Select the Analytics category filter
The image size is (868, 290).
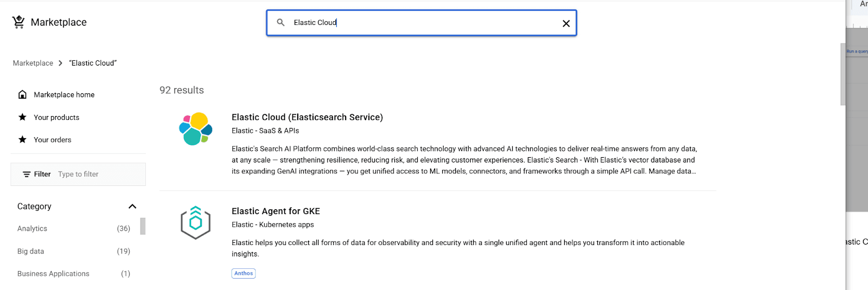(x=33, y=229)
